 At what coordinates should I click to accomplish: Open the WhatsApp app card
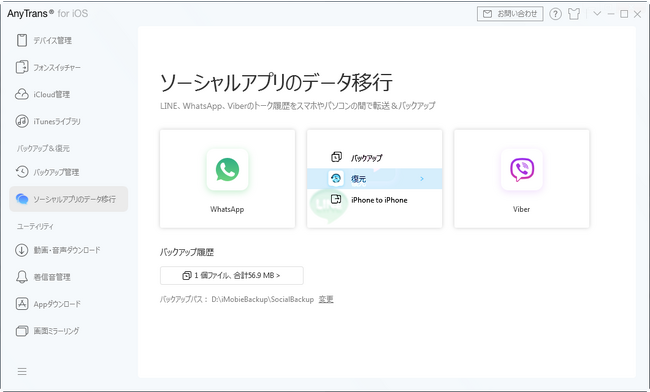227,179
